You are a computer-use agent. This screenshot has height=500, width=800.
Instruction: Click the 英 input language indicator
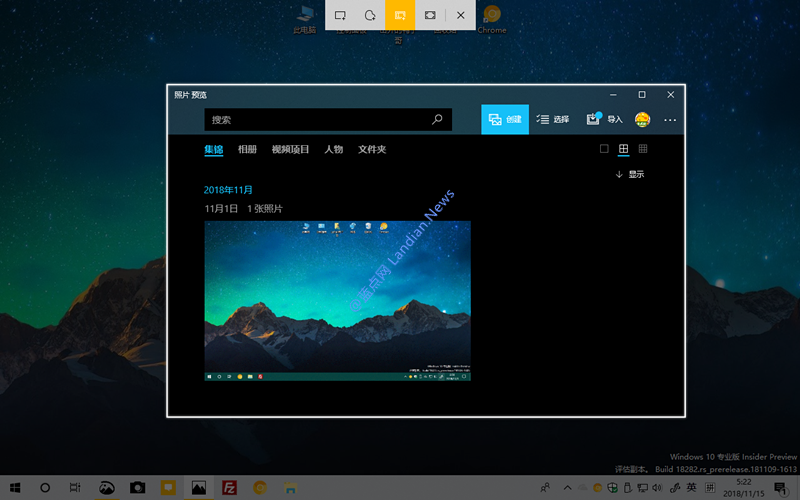point(691,488)
